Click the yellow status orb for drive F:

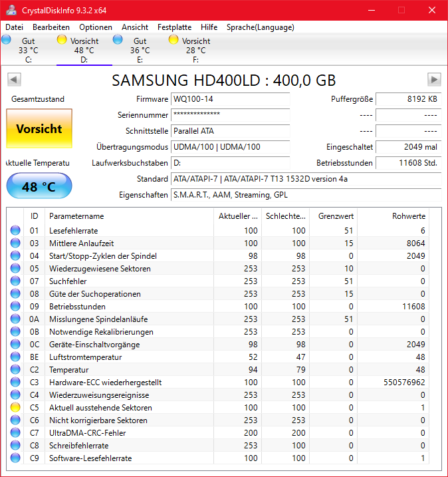[x=173, y=40]
